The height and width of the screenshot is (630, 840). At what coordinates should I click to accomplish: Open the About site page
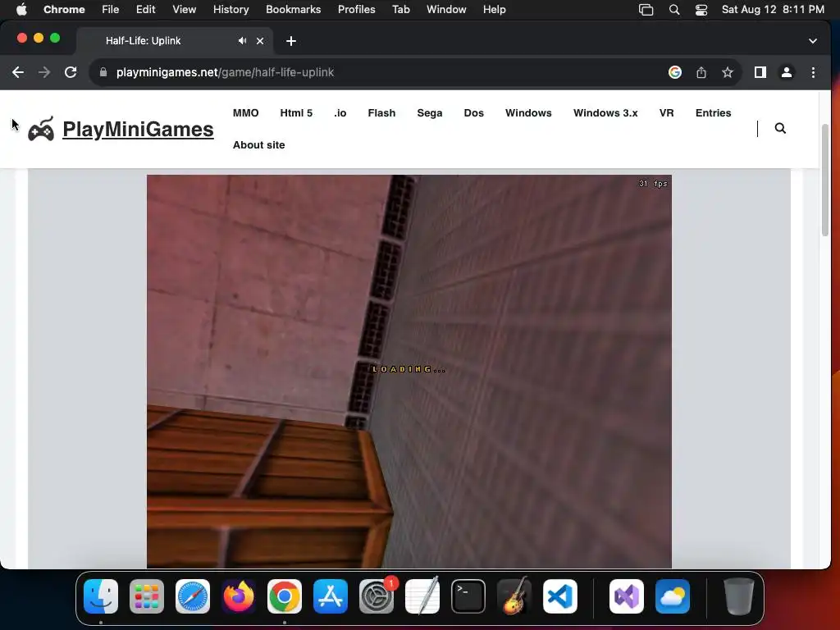pyautogui.click(x=258, y=145)
